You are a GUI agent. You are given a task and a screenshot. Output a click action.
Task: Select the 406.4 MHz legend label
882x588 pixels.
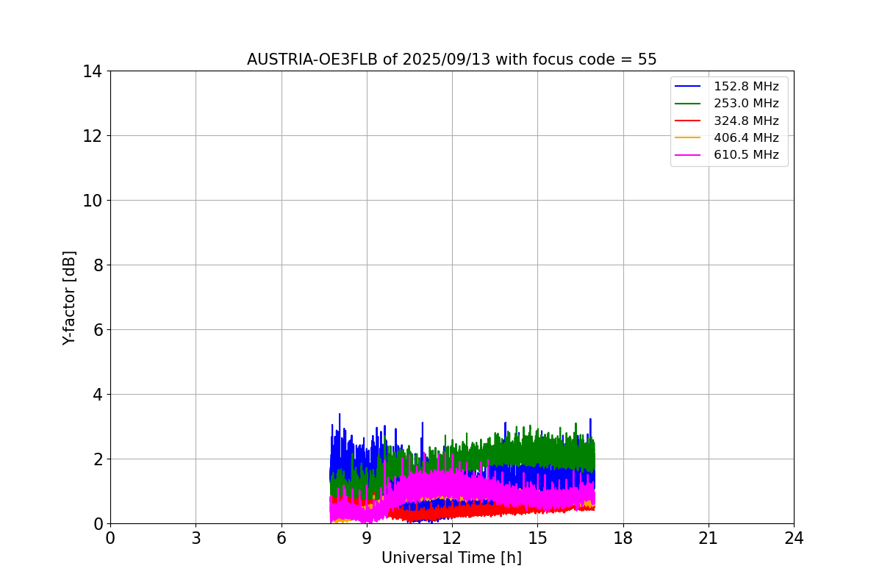pos(746,137)
